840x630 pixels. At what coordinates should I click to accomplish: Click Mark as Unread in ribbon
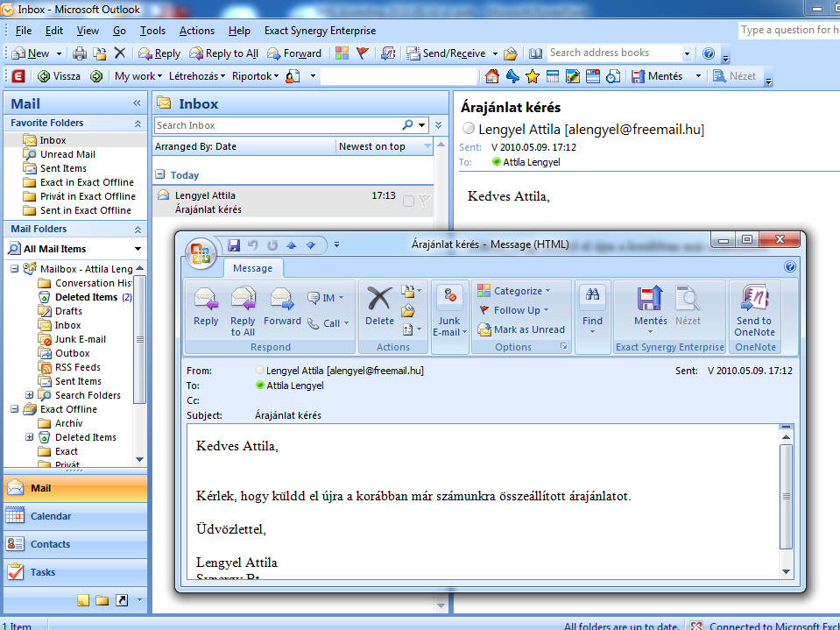[x=521, y=329]
